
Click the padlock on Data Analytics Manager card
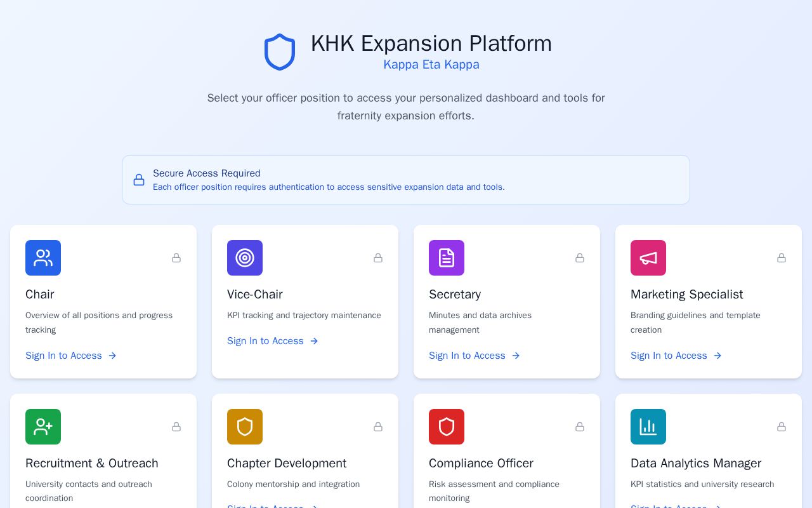click(782, 427)
